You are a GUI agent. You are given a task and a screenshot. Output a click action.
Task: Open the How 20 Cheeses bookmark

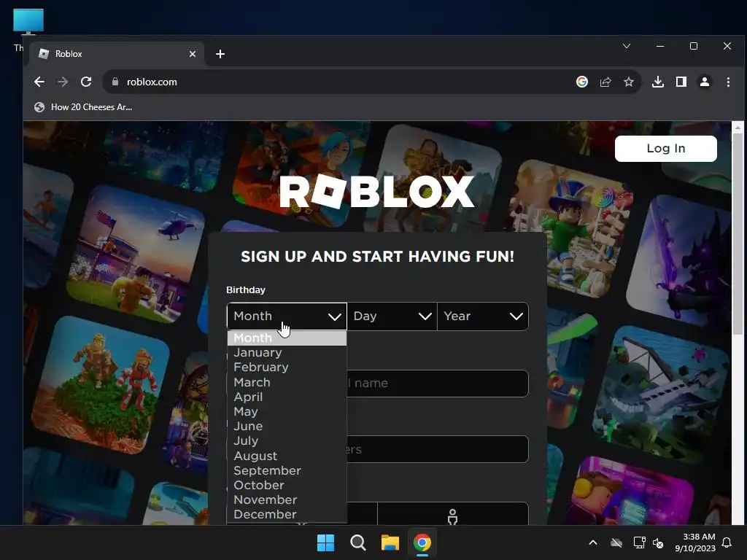click(x=83, y=107)
